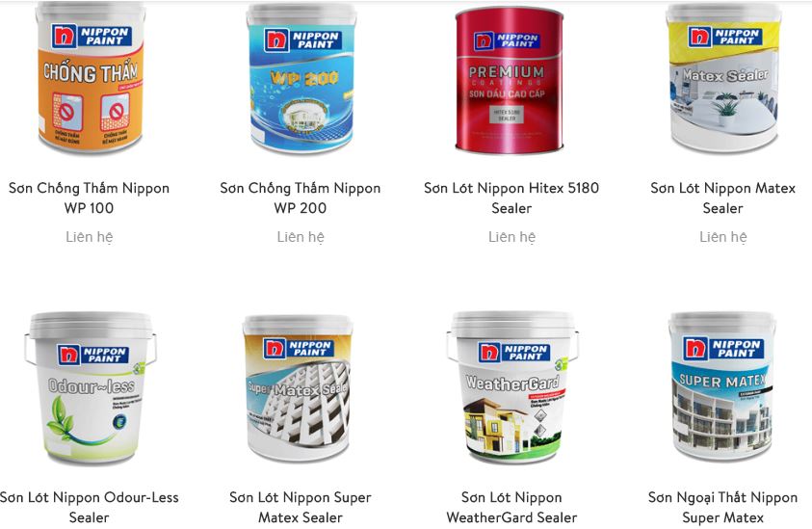View the Odour-less bucket product image

pyautogui.click(x=90, y=388)
